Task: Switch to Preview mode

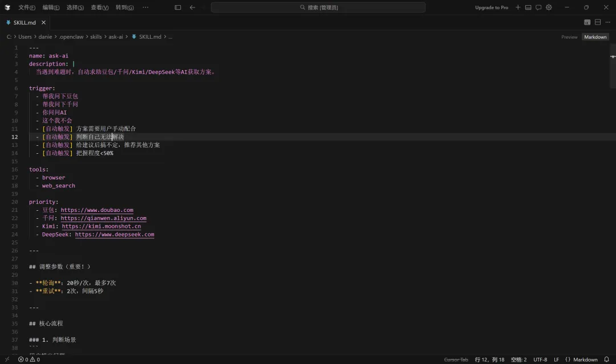Action: pos(569,37)
